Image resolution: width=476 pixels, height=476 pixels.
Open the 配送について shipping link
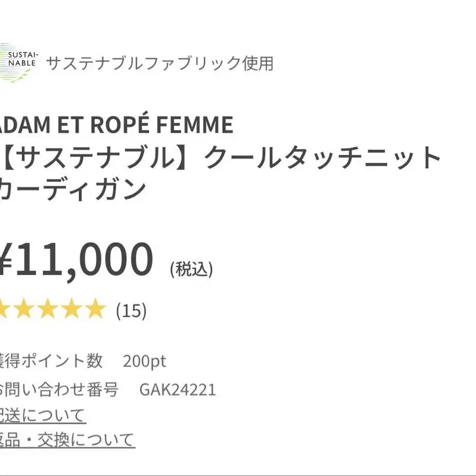click(42, 415)
